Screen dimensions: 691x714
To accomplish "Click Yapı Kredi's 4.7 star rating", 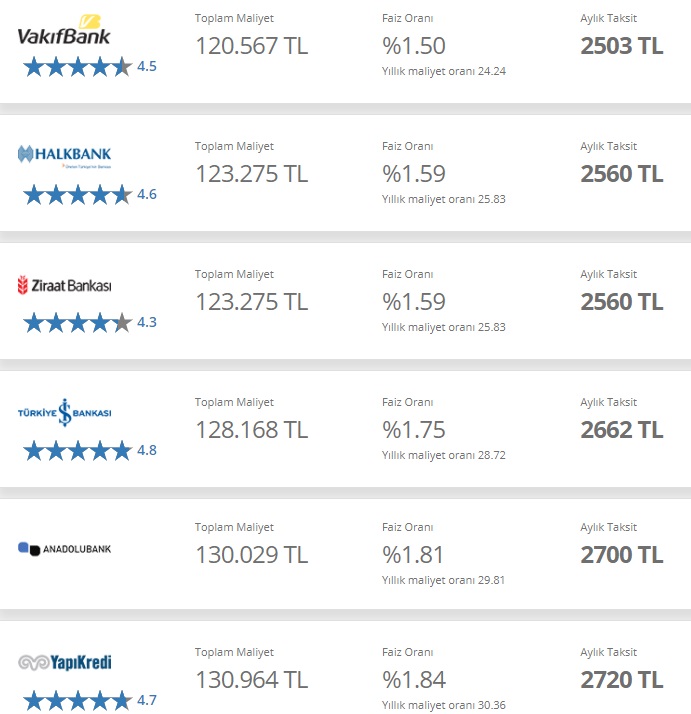I will tap(78, 700).
